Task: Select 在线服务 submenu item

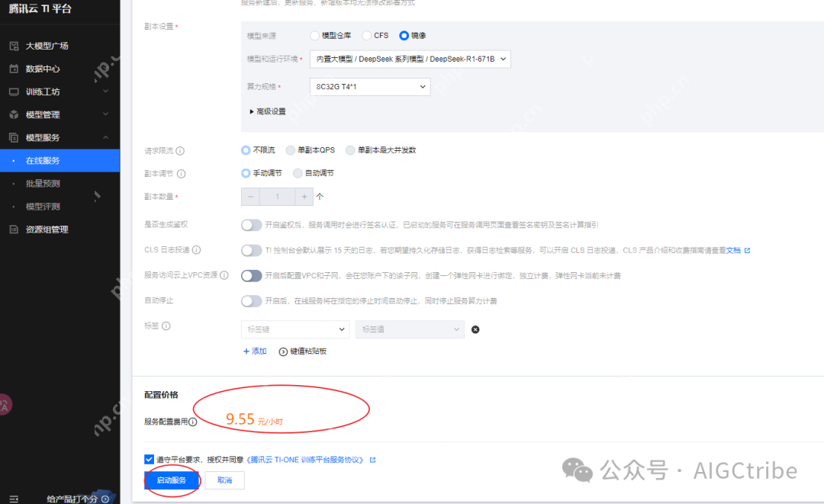Action: (x=60, y=161)
